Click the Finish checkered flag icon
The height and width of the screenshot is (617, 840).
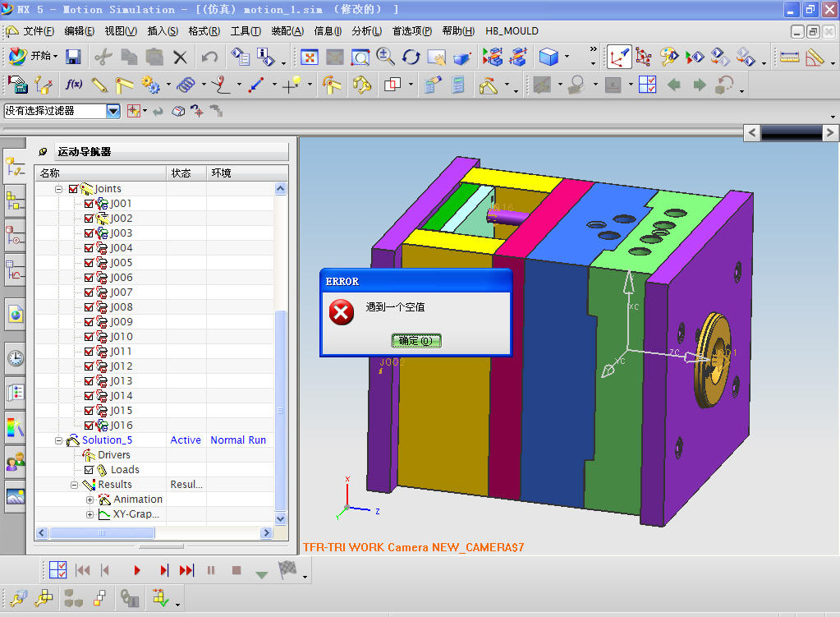coord(287,569)
